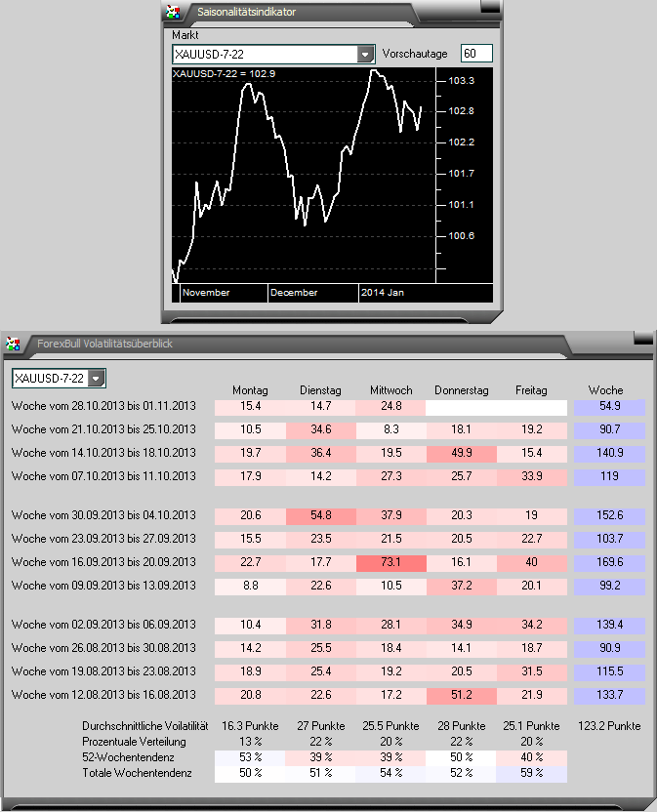The image size is (657, 812).
Task: Click the December label on chart axis
Action: [x=294, y=292]
